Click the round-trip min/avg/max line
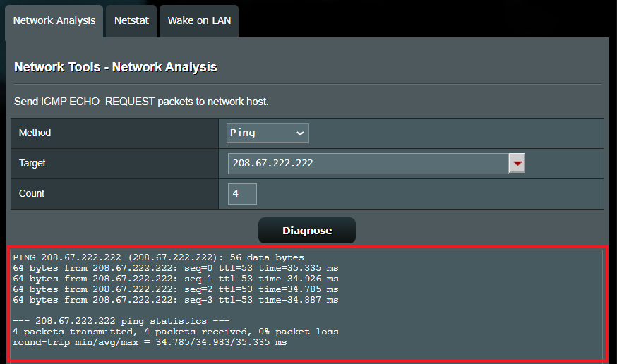The height and width of the screenshot is (364, 617). [150, 342]
